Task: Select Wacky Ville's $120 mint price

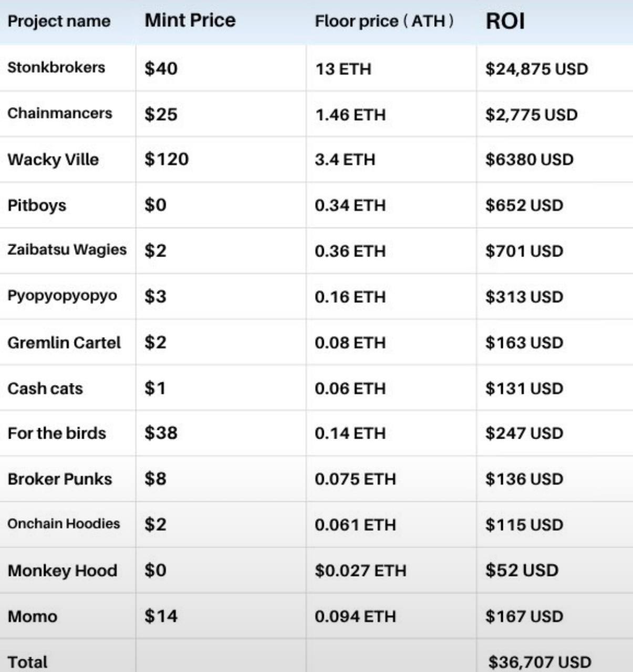Action: click(167, 159)
